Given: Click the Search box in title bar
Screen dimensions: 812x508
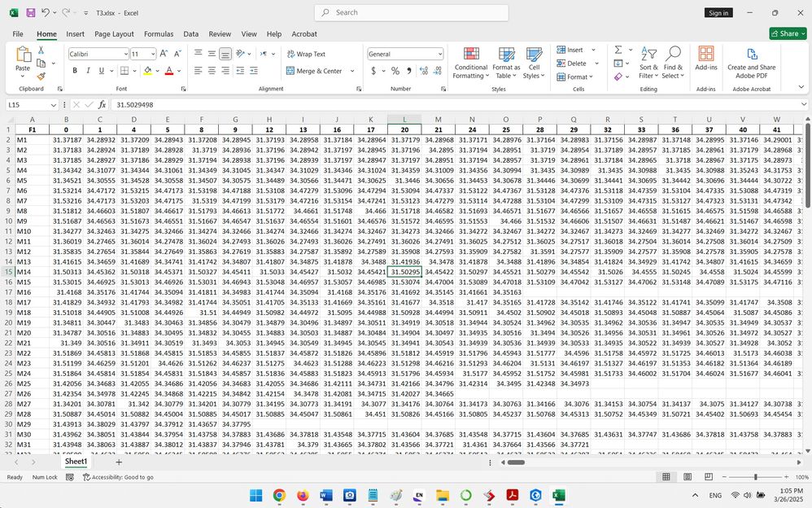Looking at the screenshot, I should (411, 12).
